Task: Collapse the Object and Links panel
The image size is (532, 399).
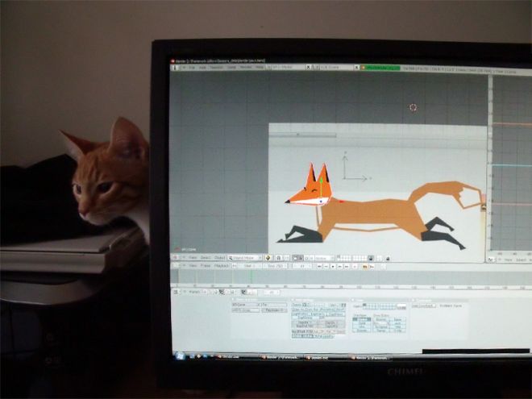Action: point(233,300)
